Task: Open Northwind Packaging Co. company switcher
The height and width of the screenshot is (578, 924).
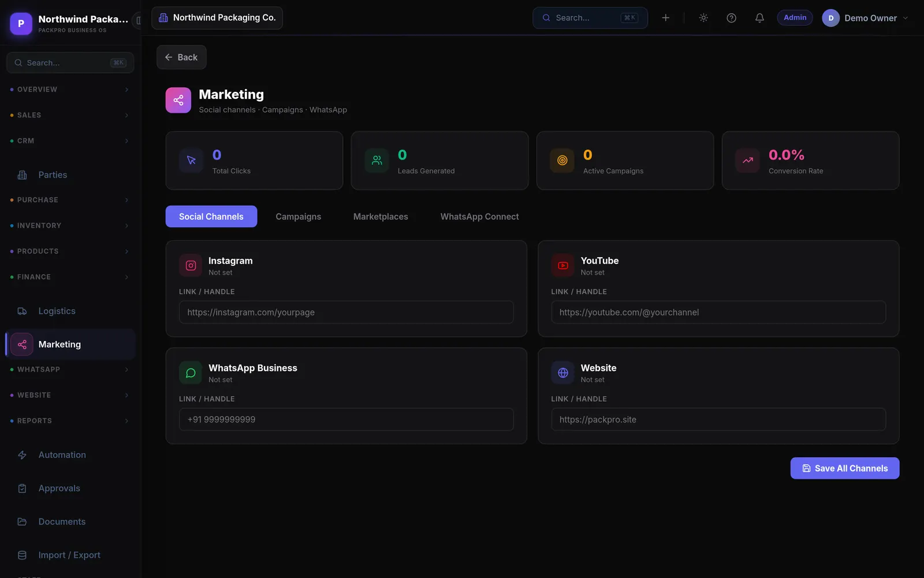Action: 217,18
